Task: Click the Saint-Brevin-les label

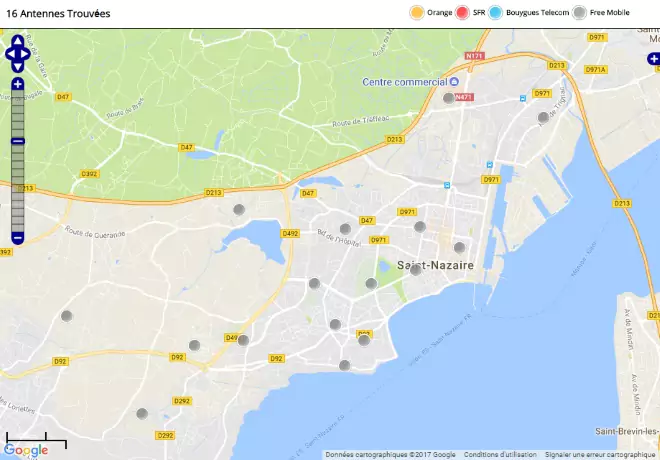Action: tap(627, 431)
